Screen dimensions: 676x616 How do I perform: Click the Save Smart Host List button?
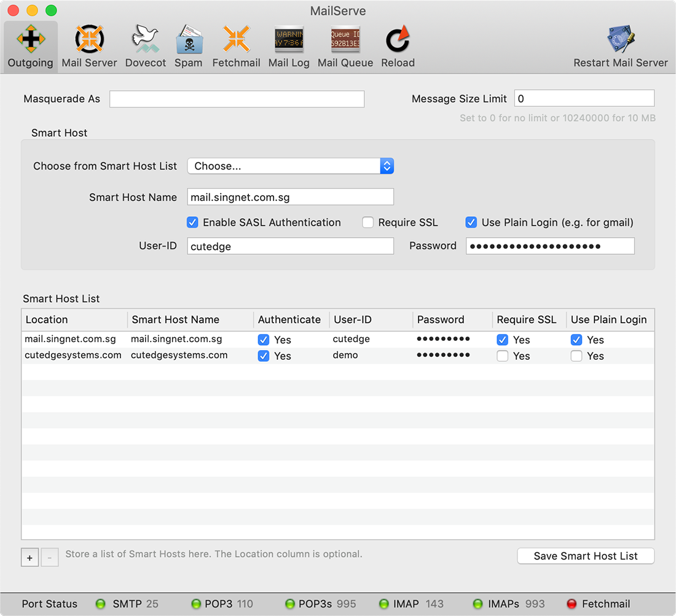tap(586, 556)
